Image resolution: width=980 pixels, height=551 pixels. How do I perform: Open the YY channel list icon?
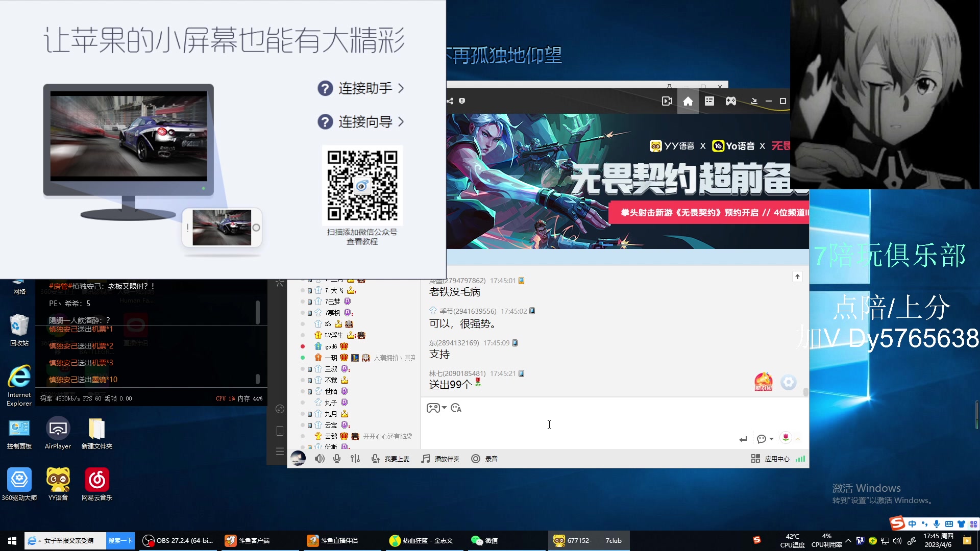(709, 101)
